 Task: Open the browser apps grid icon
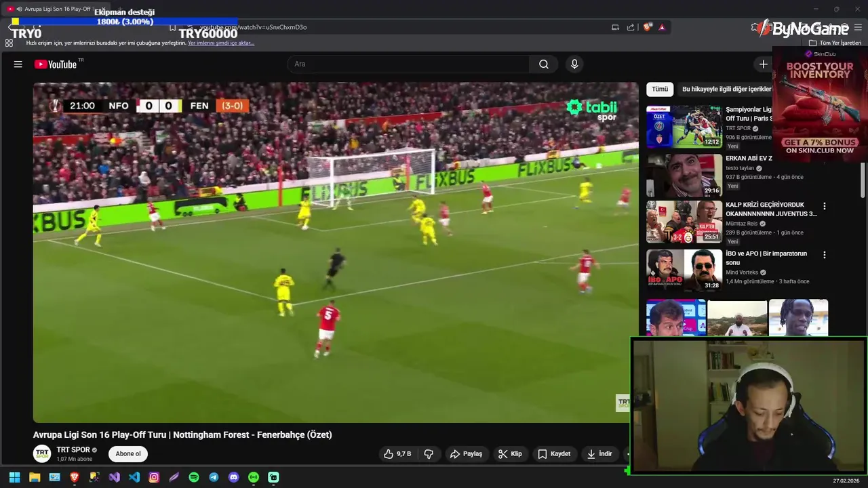[9, 43]
